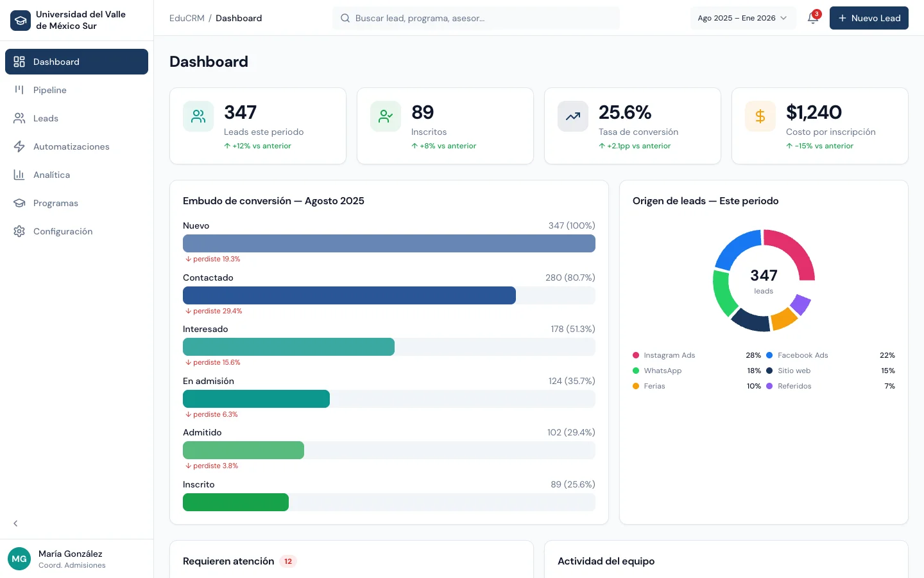Click the search field for leads

(x=475, y=18)
